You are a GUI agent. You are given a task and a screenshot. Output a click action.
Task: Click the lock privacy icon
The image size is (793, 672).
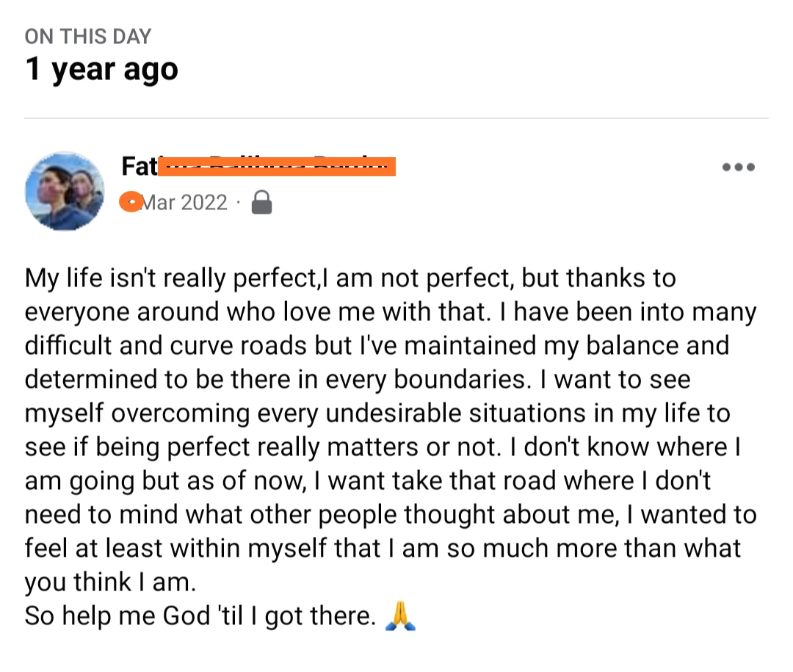tap(261, 203)
